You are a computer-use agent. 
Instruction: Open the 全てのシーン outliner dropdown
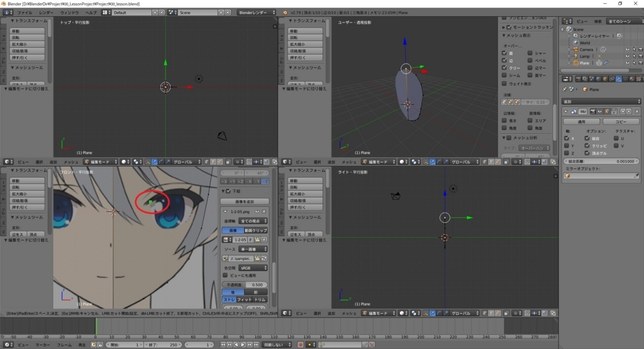[x=625, y=21]
